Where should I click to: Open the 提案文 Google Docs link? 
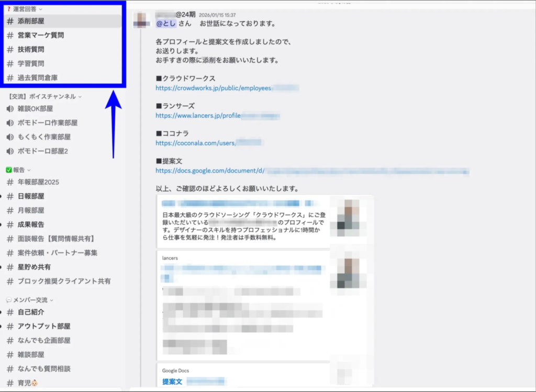[x=173, y=382]
